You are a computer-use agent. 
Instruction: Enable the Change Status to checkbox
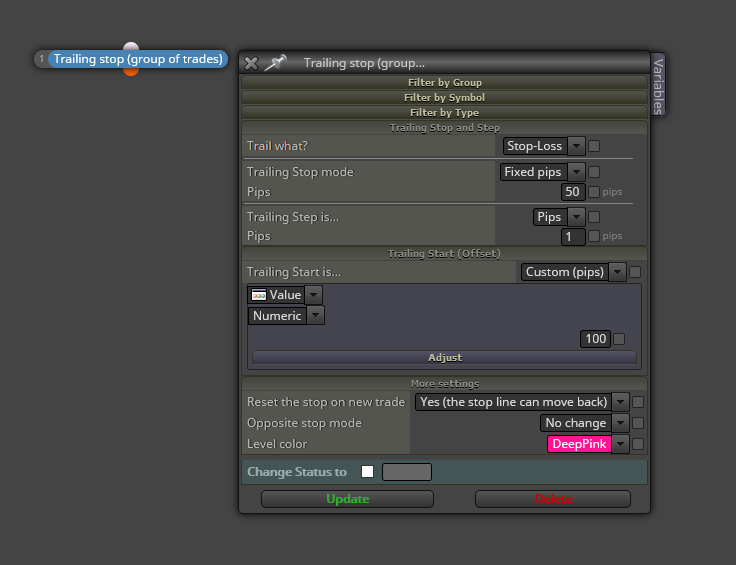pyautogui.click(x=368, y=472)
